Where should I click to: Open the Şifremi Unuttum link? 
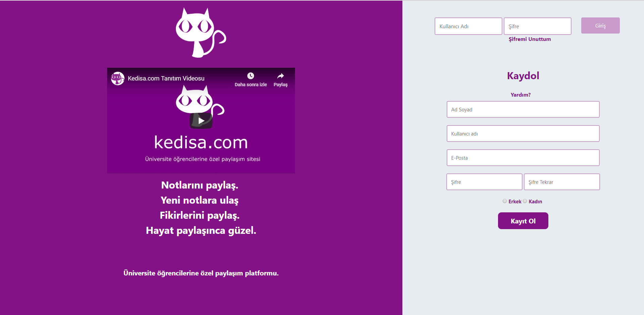(x=530, y=39)
